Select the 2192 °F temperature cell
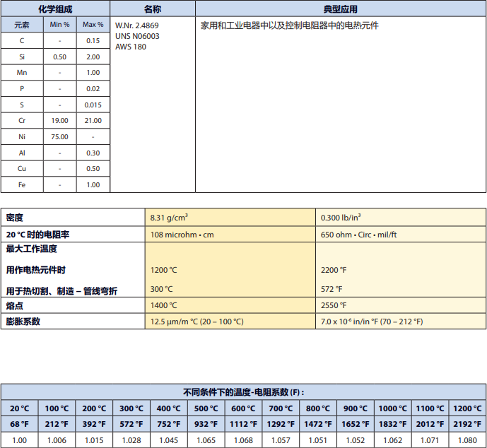This screenshot has width=487, height=448. [468, 424]
